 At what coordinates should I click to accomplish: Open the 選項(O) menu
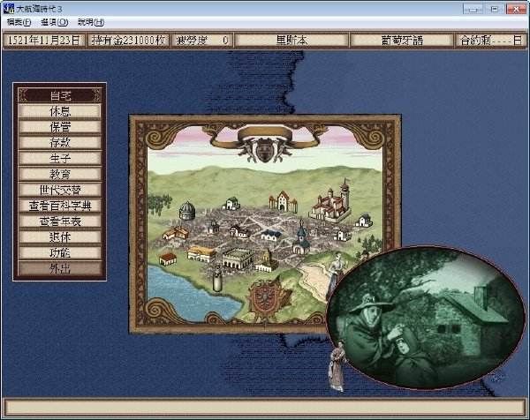tap(54, 22)
